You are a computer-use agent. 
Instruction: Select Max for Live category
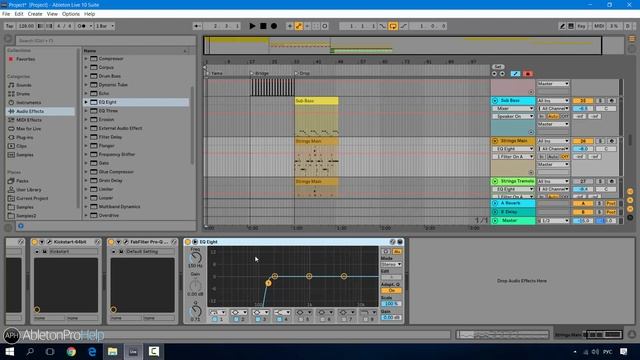(28, 129)
